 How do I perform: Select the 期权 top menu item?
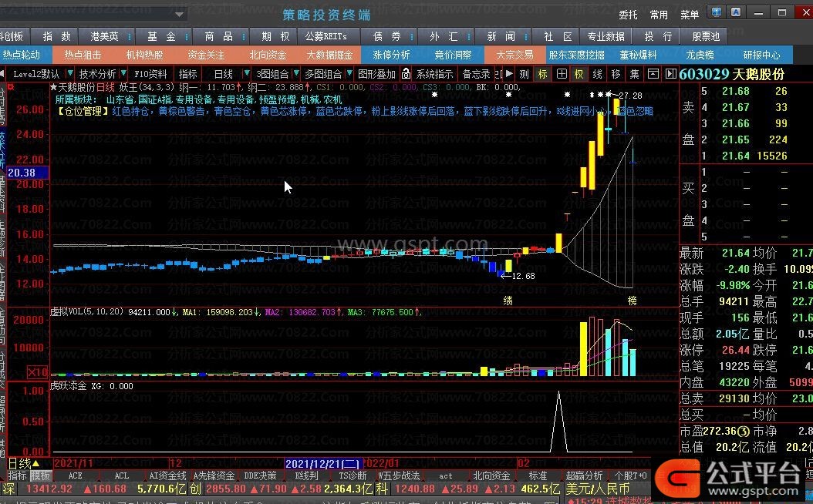(276, 37)
